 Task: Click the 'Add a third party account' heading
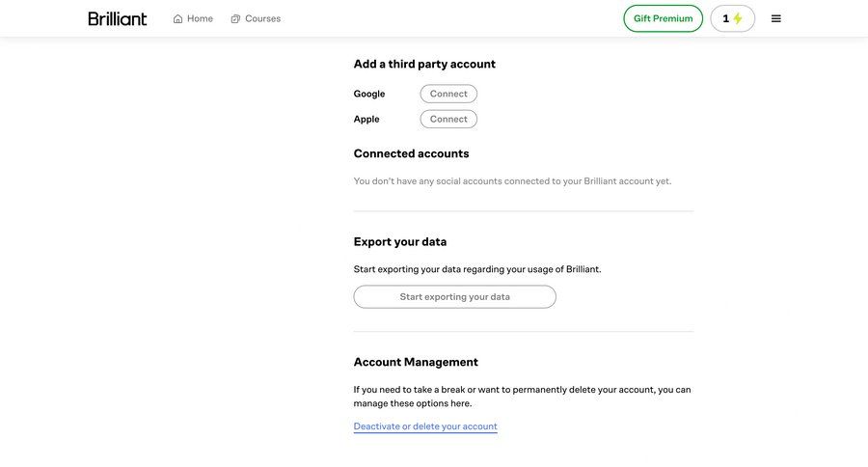(424, 64)
